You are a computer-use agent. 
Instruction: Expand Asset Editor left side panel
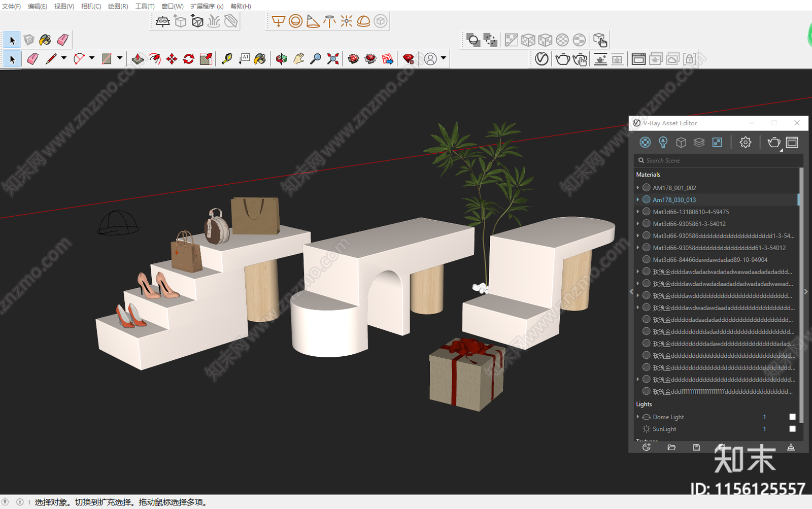(x=631, y=292)
